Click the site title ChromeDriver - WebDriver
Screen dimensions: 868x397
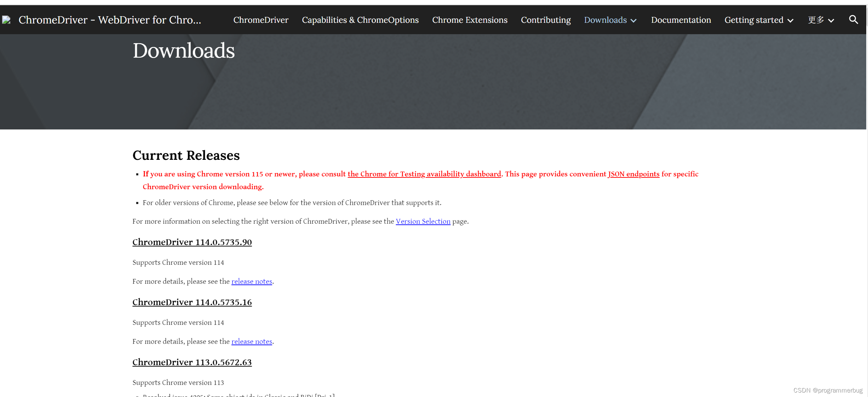tap(110, 20)
